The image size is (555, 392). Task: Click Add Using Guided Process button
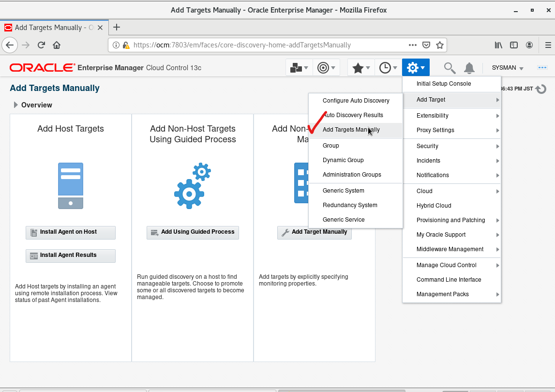pos(193,233)
